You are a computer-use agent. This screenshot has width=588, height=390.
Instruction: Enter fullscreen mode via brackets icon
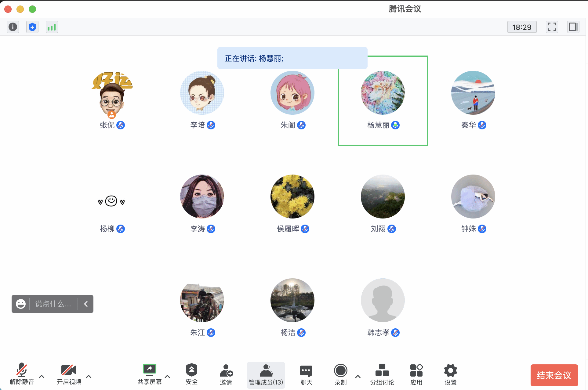tap(552, 27)
